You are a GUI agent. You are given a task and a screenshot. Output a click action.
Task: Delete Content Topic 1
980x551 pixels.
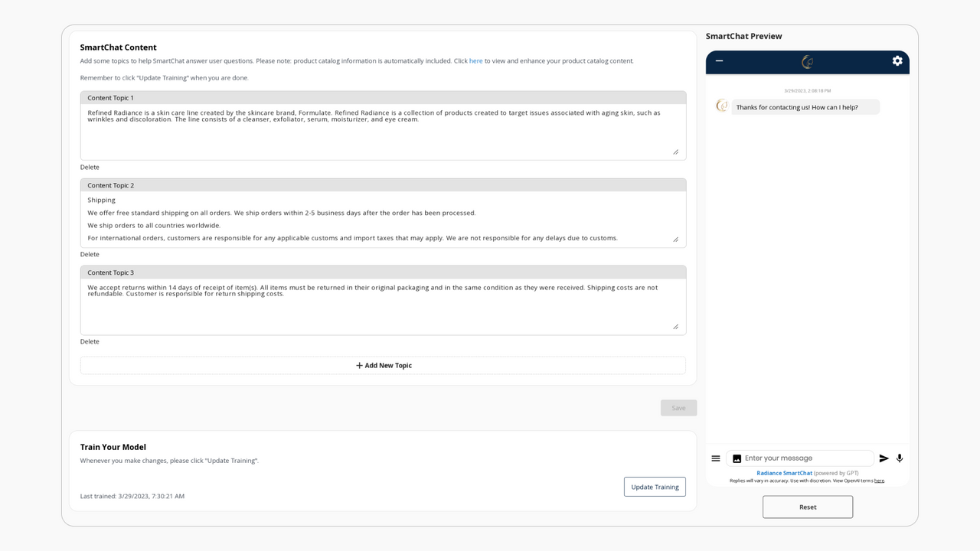[x=90, y=167]
